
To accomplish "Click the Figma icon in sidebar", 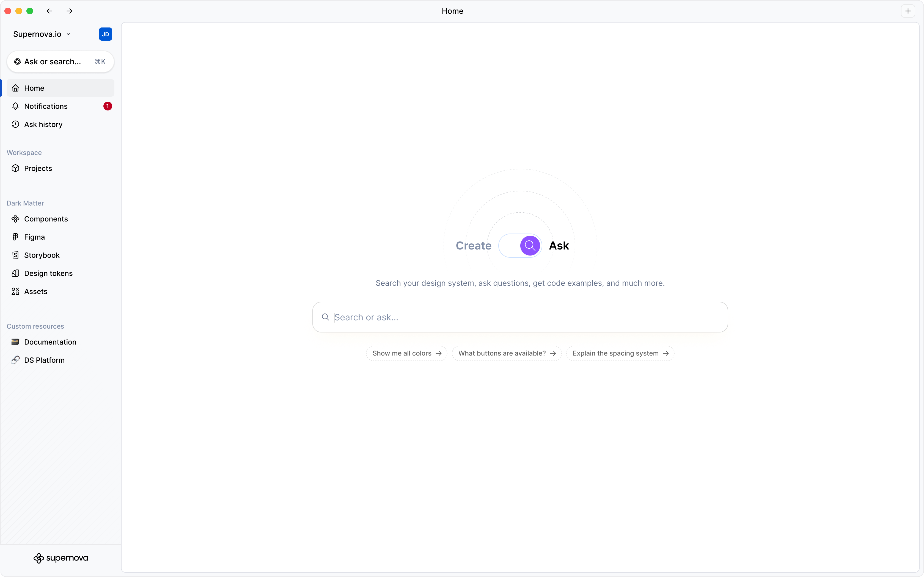I will 15,237.
